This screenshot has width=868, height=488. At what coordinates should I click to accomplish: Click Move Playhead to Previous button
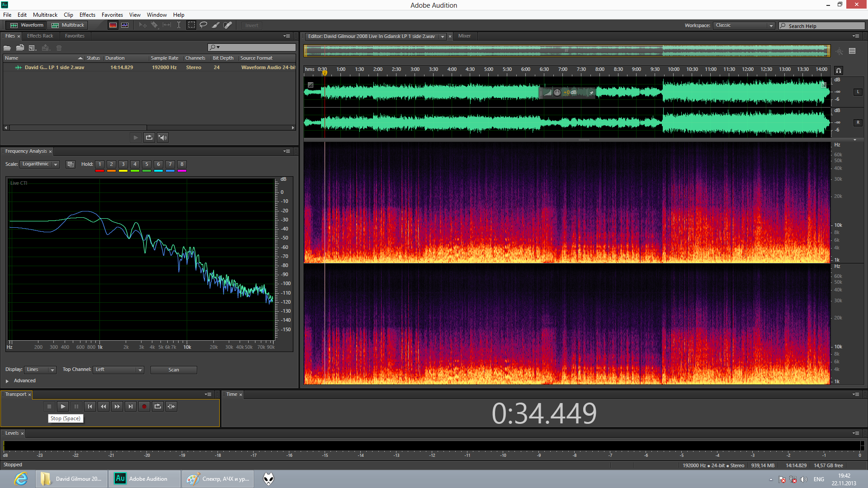pyautogui.click(x=90, y=407)
